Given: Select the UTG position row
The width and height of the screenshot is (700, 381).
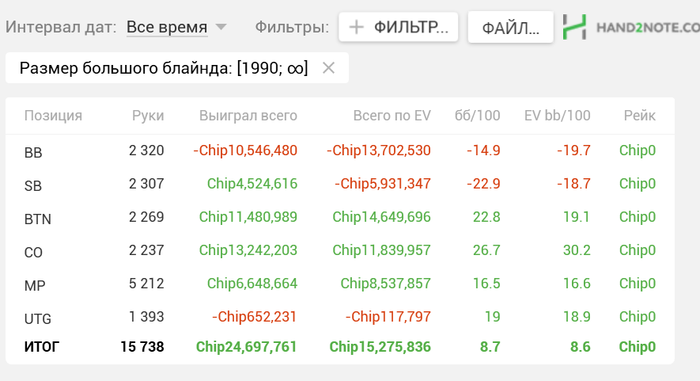Looking at the screenshot, I should 340,317.
